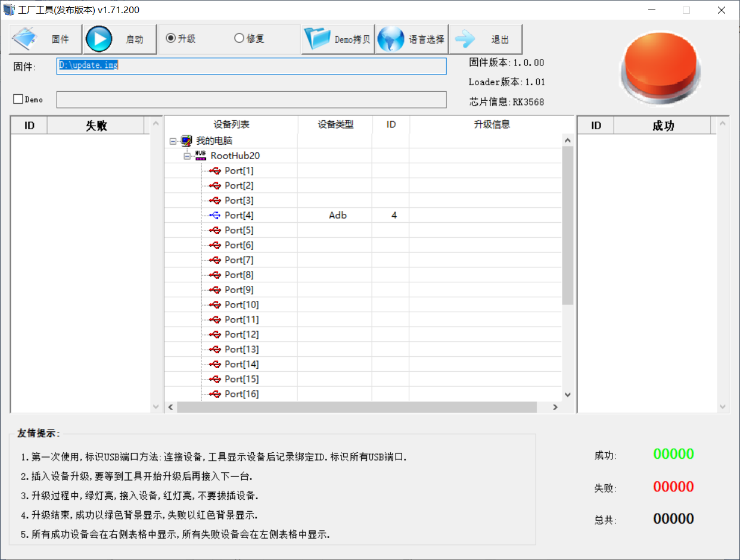
Task: Click the firmware path field D:\update.img
Action: [251, 66]
